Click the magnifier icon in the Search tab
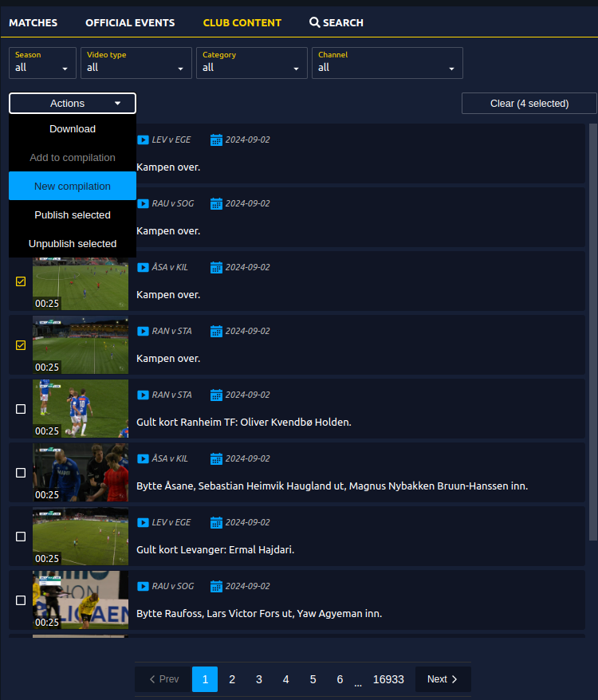This screenshot has width=598, height=700. (x=315, y=22)
